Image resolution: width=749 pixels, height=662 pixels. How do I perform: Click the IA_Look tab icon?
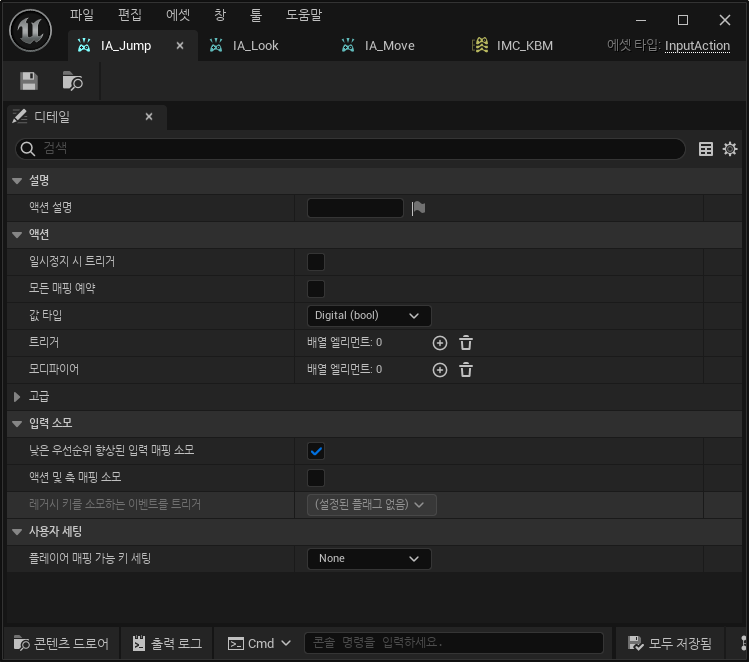coord(216,45)
